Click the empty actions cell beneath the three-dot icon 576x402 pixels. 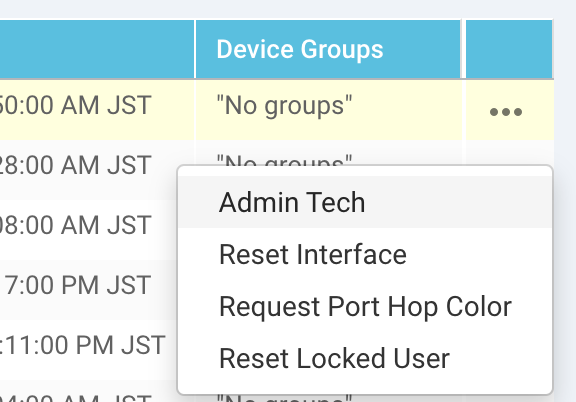509,152
